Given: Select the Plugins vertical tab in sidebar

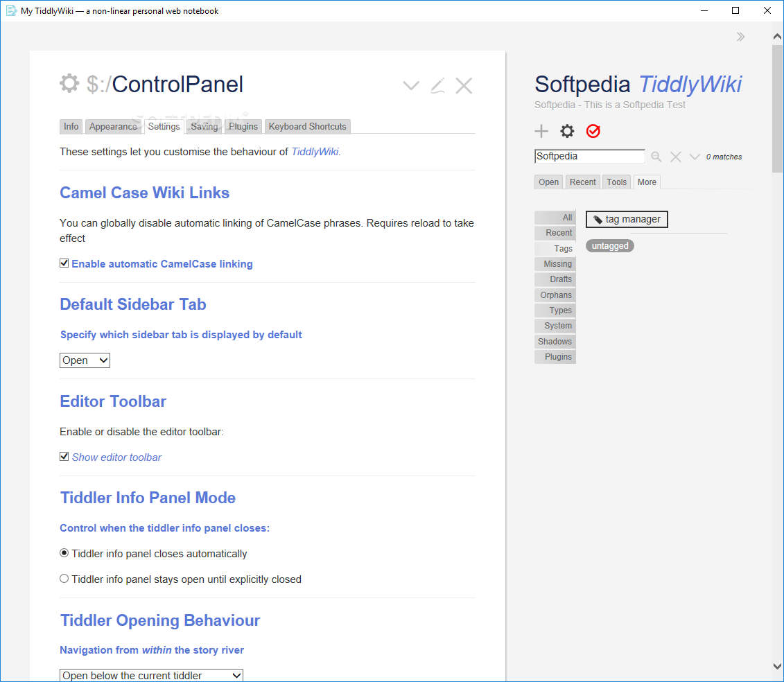Looking at the screenshot, I should pos(555,357).
